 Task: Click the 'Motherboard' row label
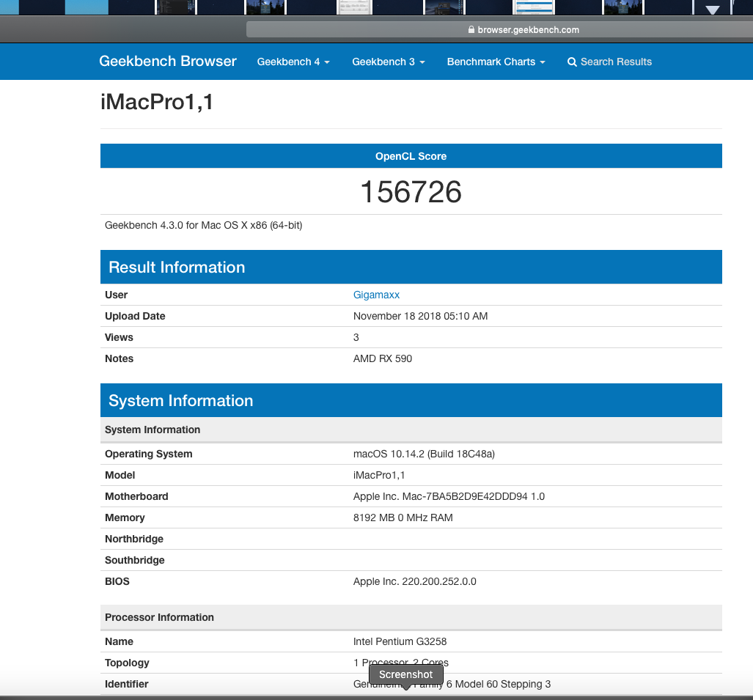(136, 496)
